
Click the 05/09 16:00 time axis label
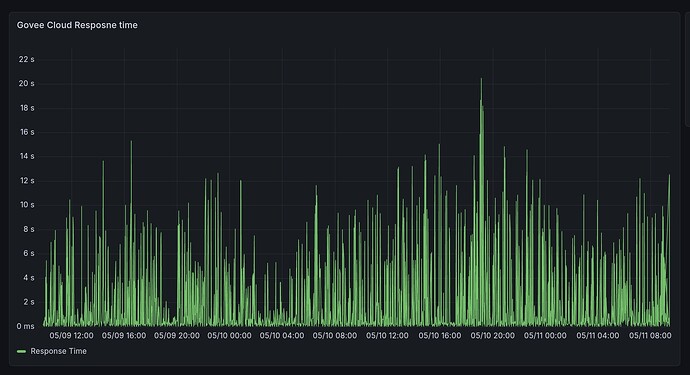pos(124,335)
